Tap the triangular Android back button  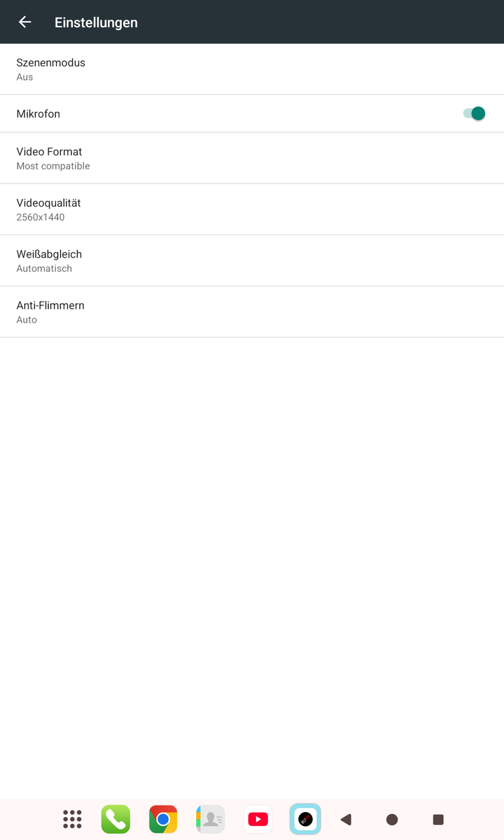(345, 819)
